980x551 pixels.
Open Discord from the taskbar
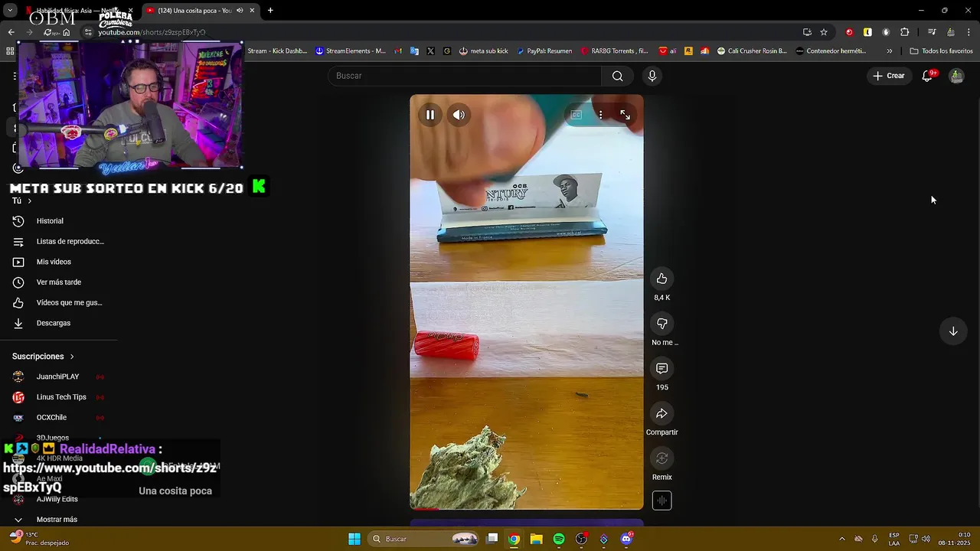[626, 539]
